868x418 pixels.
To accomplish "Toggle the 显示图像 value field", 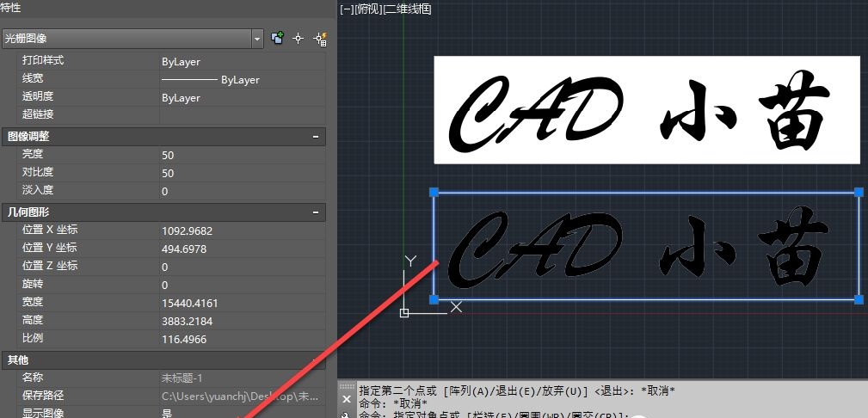I will pyautogui.click(x=241, y=412).
